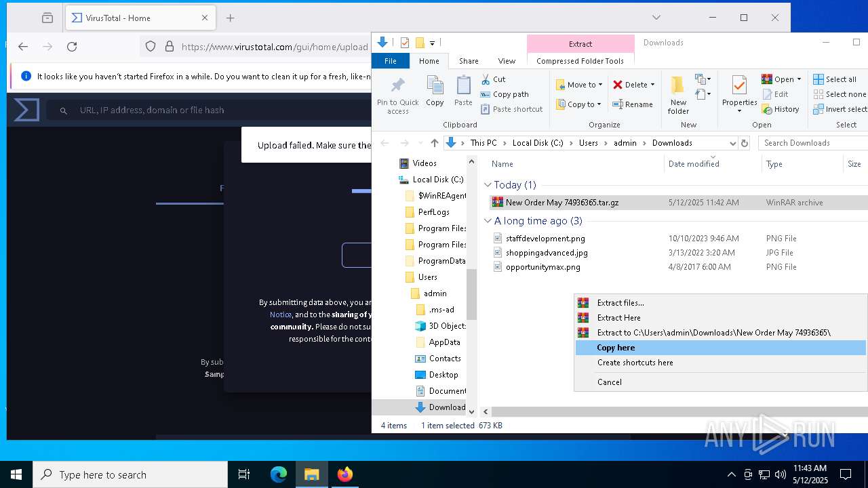Screen dimensions: 868x488
Task: Switch to the Share ribbon tab
Action: pos(469,61)
